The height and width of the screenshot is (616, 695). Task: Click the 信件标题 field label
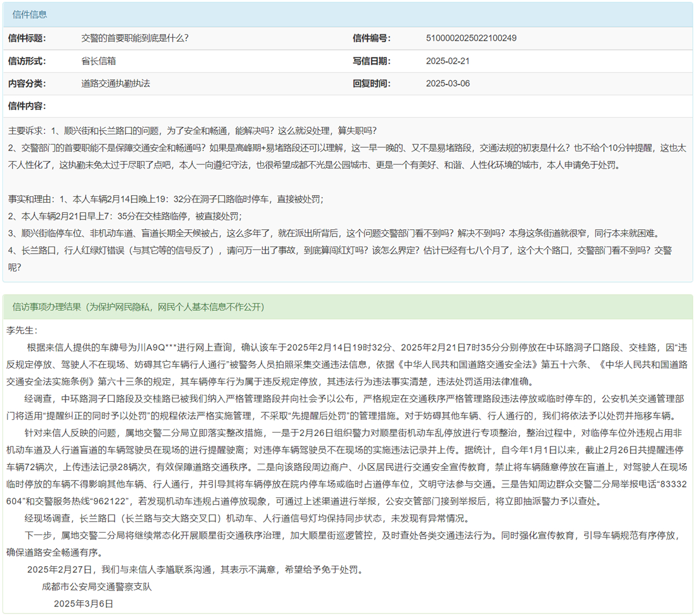click(27, 38)
